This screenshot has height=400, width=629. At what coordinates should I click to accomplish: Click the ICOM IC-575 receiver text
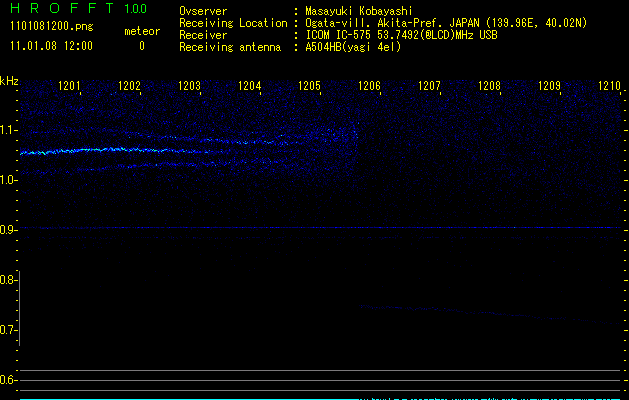401,35
